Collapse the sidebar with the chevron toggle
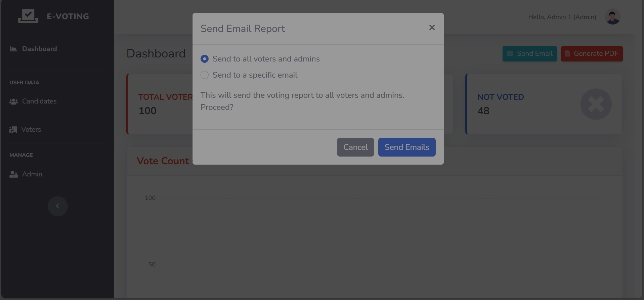Viewport: 644px width, 300px height. pyautogui.click(x=57, y=206)
